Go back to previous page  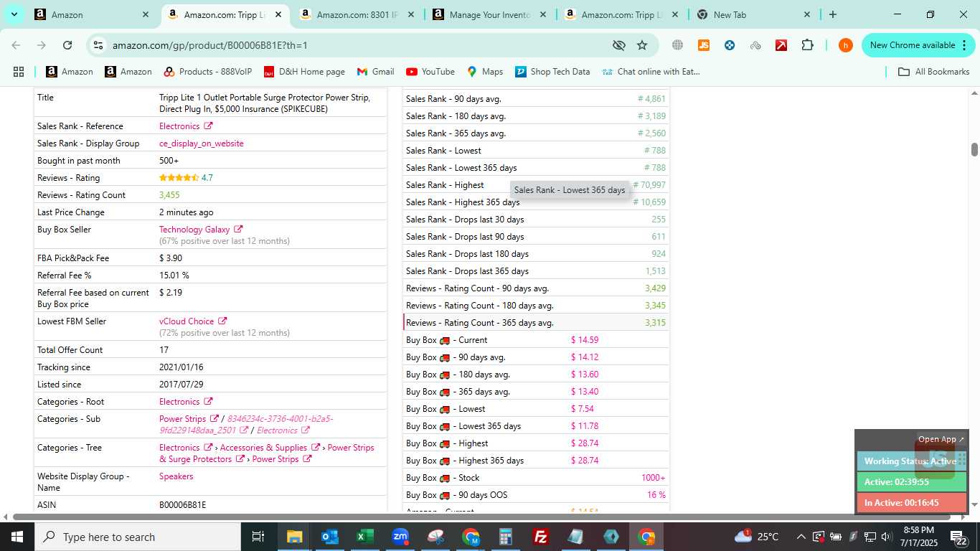click(16, 45)
